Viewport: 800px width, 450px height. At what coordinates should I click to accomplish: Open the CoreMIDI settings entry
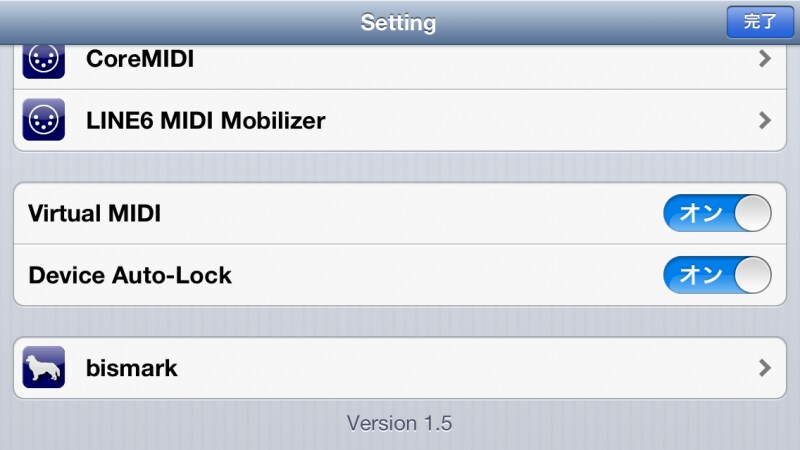pos(400,66)
